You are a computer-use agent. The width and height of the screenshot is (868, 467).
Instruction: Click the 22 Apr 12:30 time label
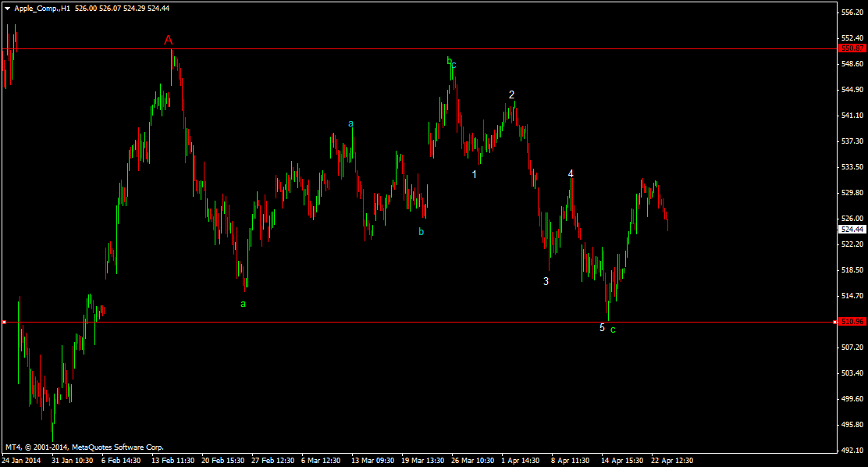click(x=672, y=460)
